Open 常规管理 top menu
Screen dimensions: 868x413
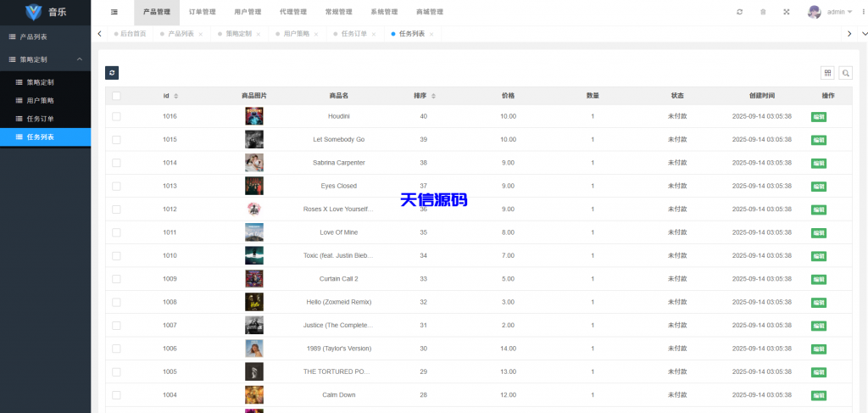(x=339, y=12)
